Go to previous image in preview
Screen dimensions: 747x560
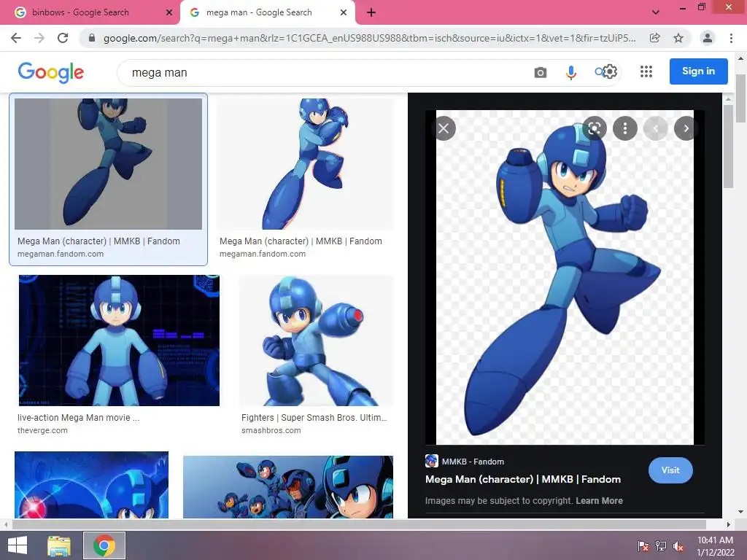[x=656, y=128]
